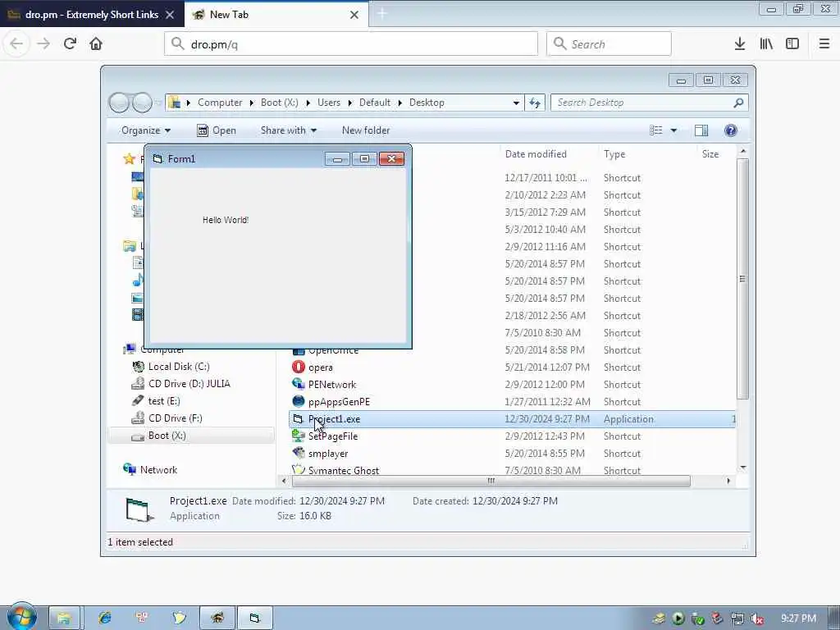The height and width of the screenshot is (630, 840).
Task: Open Internet Explorer taskbar icon
Action: [104, 619]
